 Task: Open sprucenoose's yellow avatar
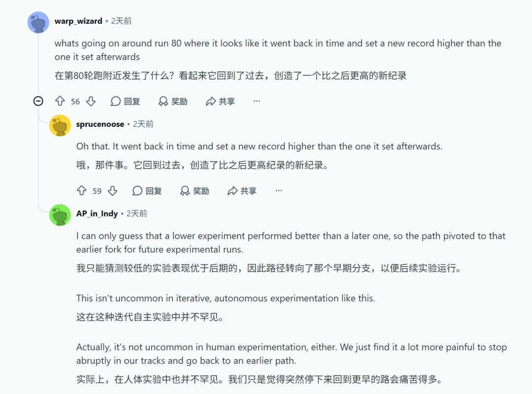pyautogui.click(x=60, y=125)
